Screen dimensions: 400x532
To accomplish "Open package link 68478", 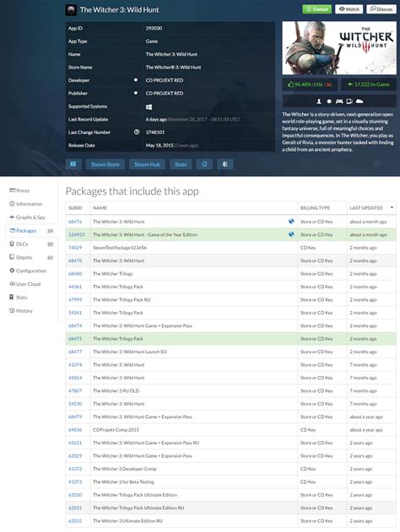I will click(75, 261).
